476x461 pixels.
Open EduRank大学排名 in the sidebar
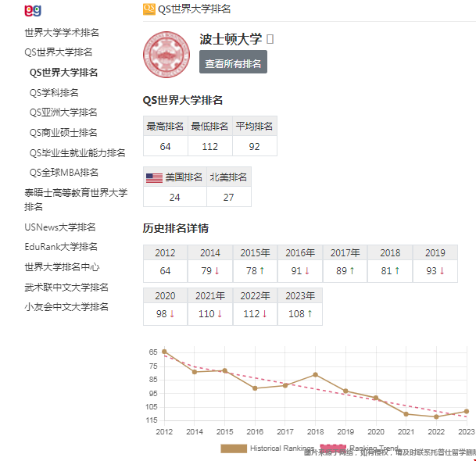click(61, 247)
